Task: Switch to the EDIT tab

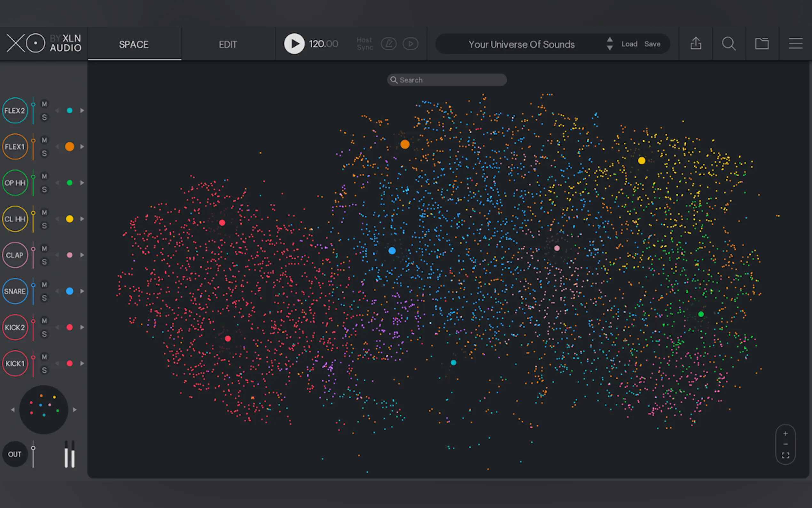Action: (x=228, y=44)
